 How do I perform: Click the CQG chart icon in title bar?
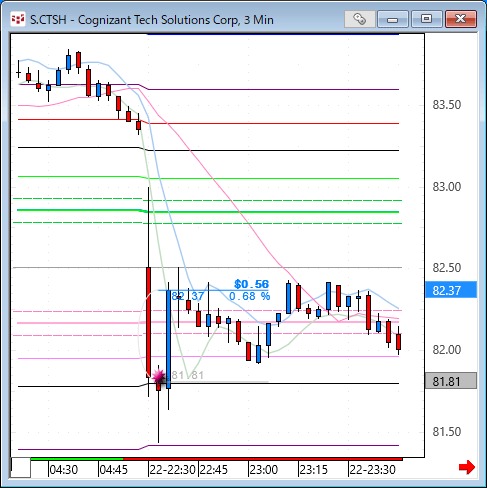point(17,19)
